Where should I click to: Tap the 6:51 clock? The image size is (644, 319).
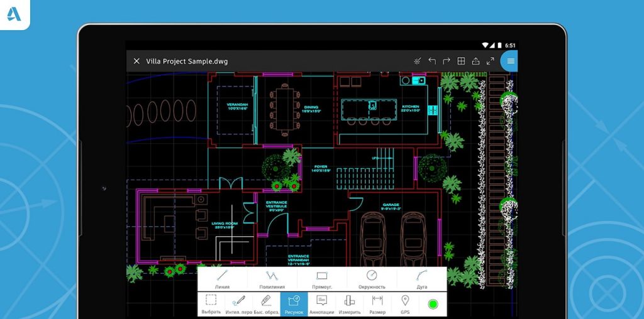511,45
